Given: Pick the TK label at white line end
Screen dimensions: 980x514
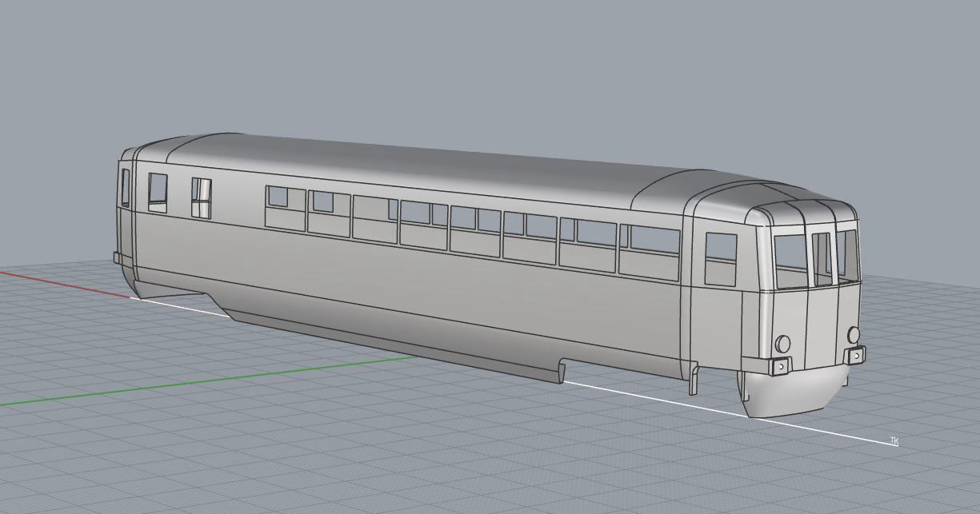Looking at the screenshot, I should pos(894,440).
